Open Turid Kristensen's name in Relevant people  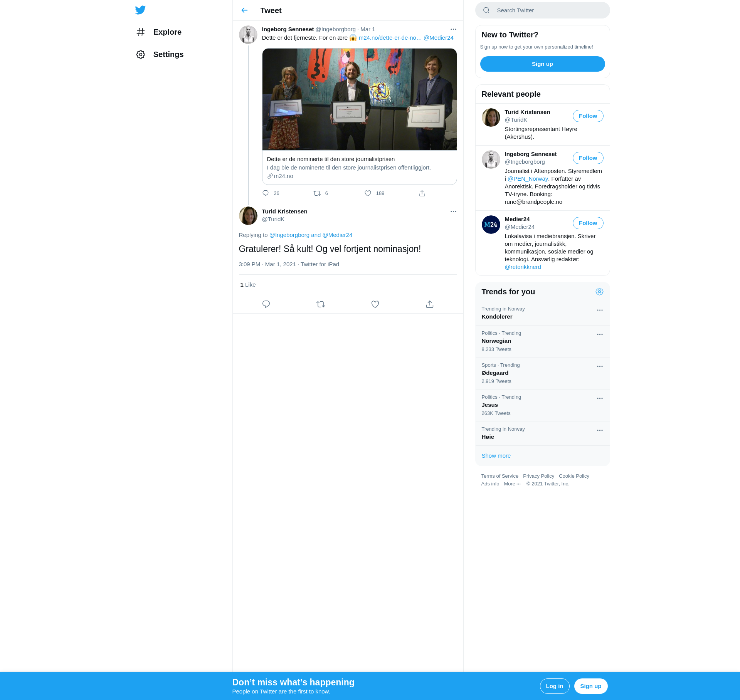(x=527, y=112)
